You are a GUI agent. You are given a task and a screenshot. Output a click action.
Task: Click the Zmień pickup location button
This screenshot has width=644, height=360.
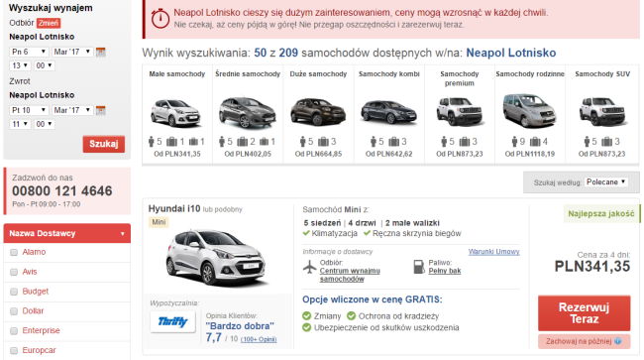(x=49, y=23)
